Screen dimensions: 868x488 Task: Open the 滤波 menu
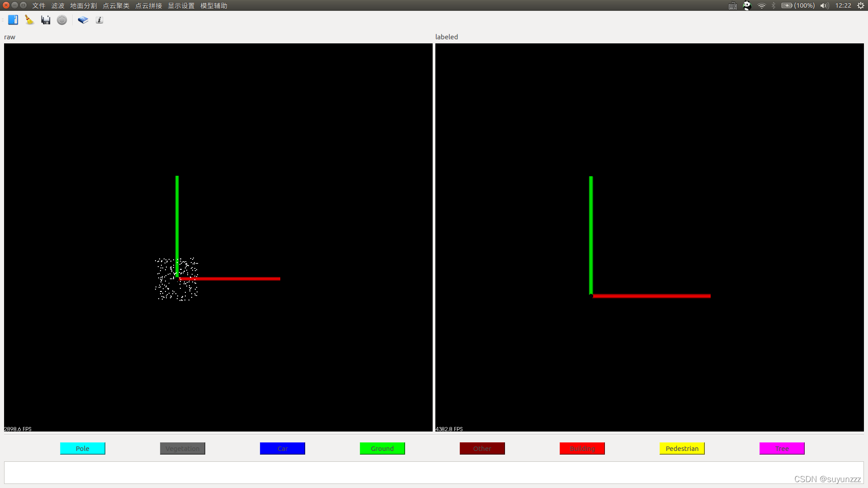tap(57, 5)
